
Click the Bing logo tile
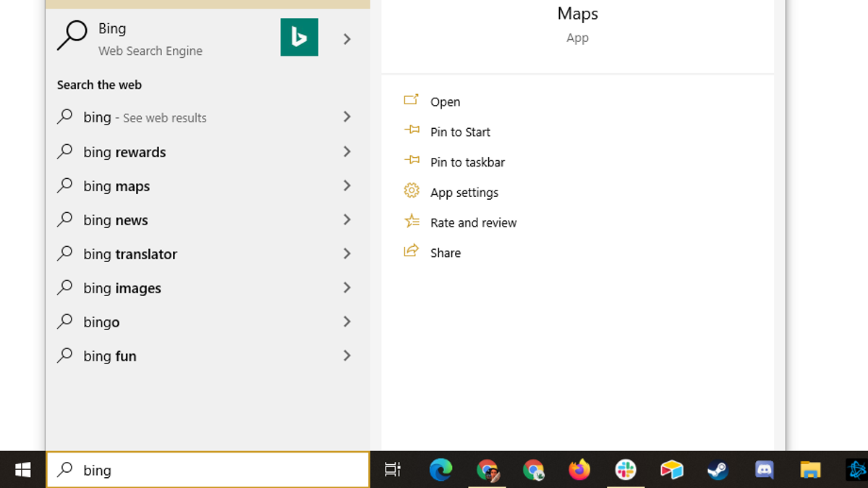pyautogui.click(x=299, y=38)
